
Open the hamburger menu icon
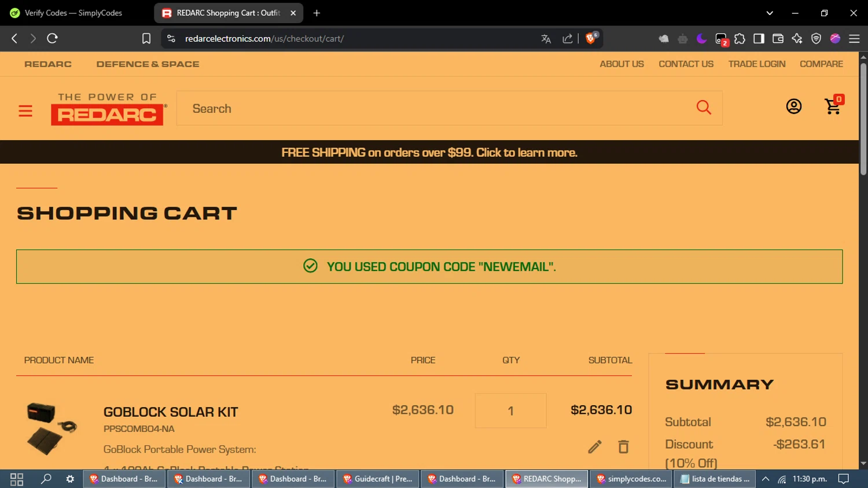click(x=25, y=111)
